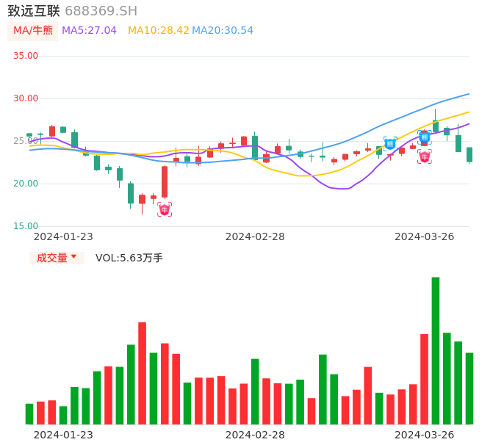Click the 20.00 price axis label
504x445 pixels.
pyautogui.click(x=26, y=184)
